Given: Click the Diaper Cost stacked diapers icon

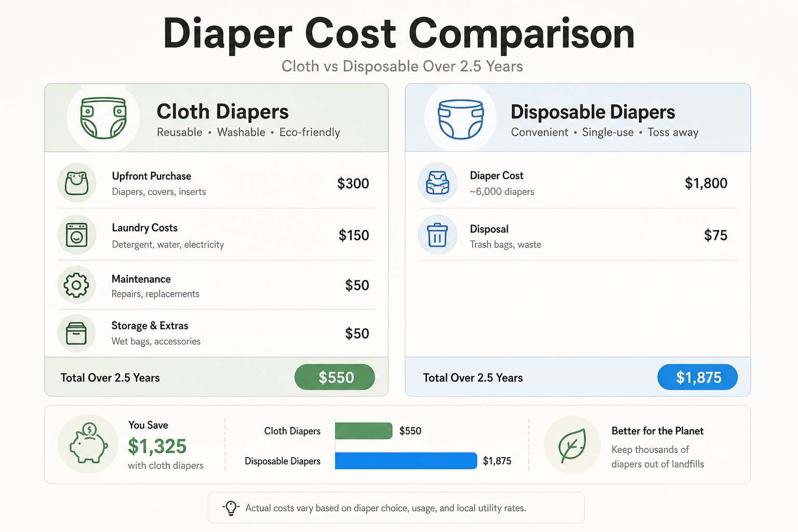Looking at the screenshot, I should (x=437, y=183).
